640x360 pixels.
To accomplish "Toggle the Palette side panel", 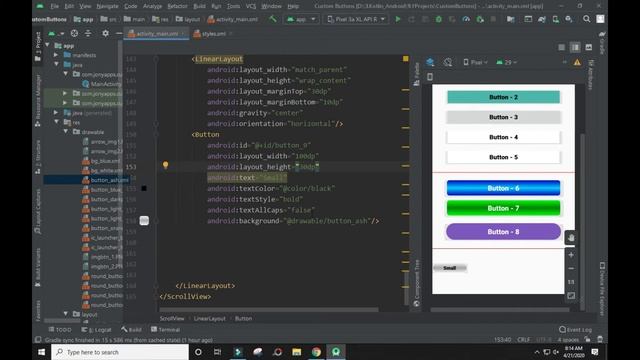I will tap(416, 74).
